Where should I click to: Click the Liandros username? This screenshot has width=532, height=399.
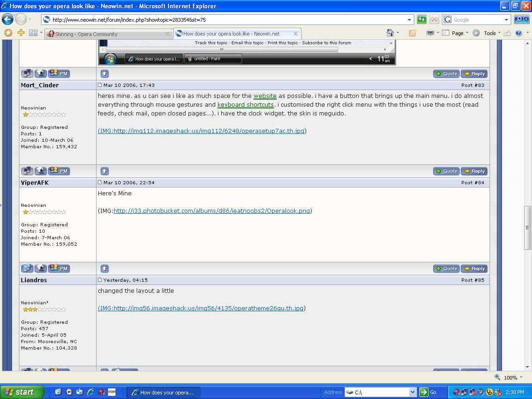click(34, 280)
